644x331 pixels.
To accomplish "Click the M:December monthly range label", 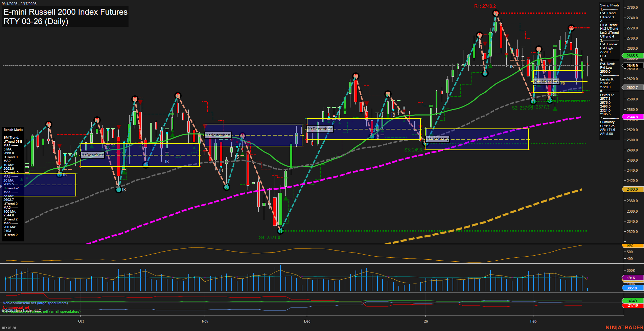I will click(x=320, y=129).
